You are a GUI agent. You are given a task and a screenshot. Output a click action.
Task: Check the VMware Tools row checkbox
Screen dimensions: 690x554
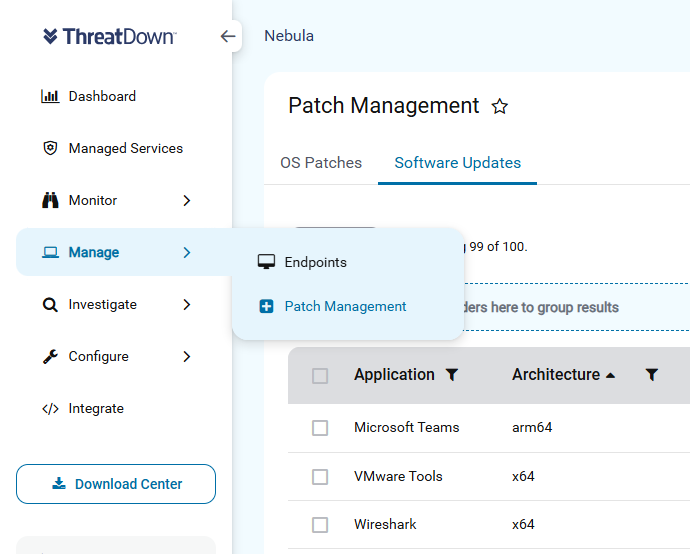tap(320, 476)
